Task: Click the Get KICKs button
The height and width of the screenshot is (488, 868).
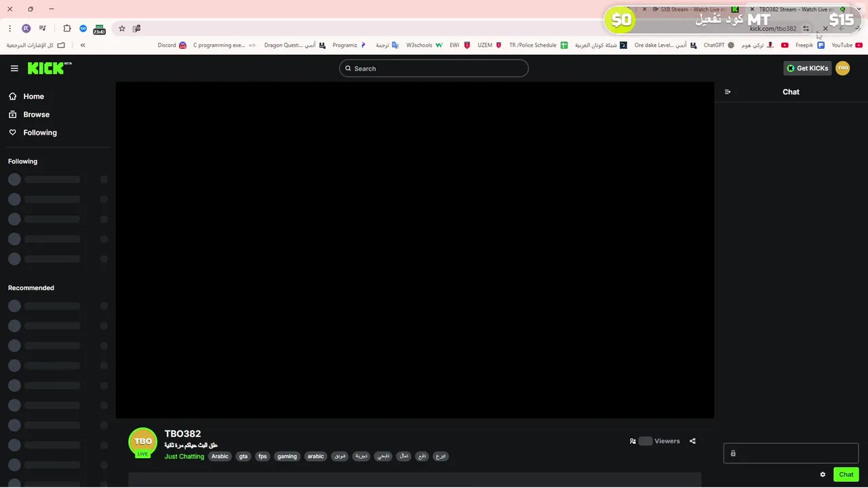Action: 807,68
